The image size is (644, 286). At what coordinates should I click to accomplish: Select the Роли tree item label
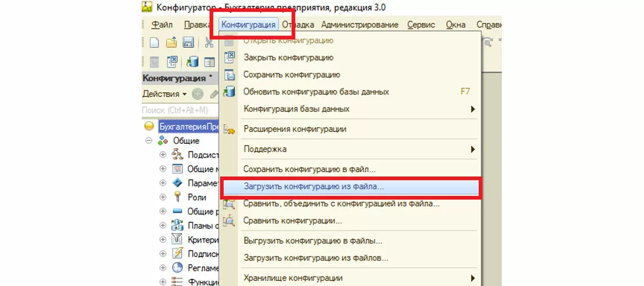point(197,197)
